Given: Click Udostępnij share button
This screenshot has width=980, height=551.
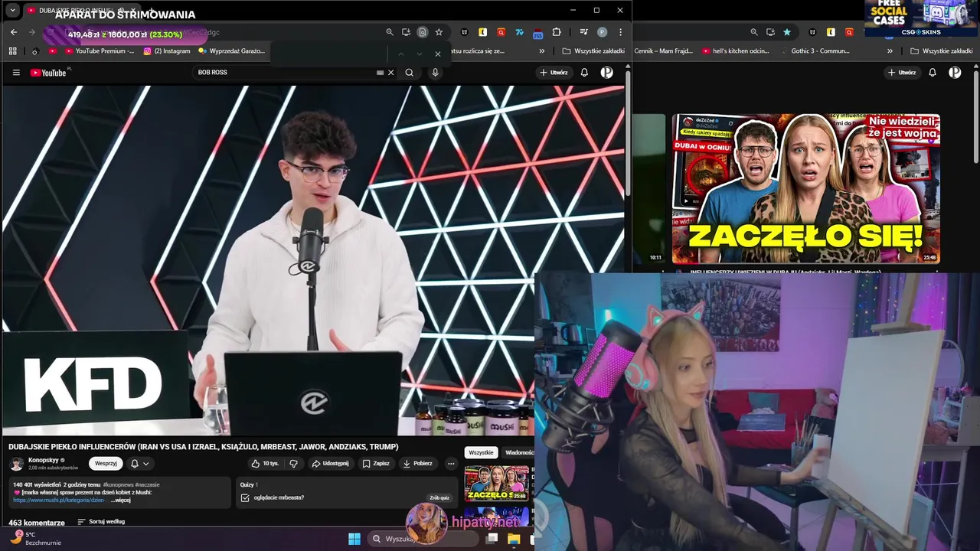Looking at the screenshot, I should 330,464.
